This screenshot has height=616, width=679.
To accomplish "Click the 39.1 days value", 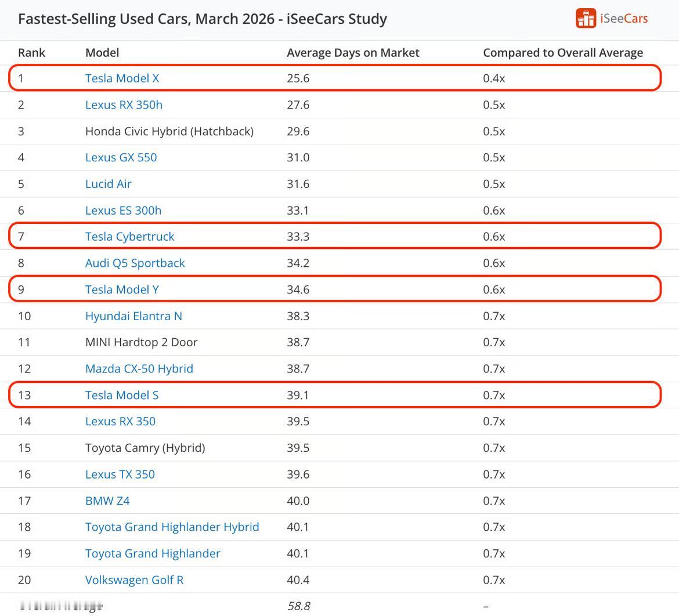I will tap(298, 395).
